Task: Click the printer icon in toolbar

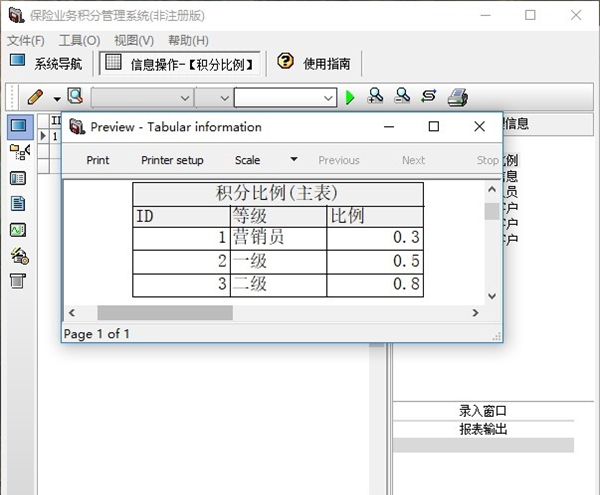Action: point(458,97)
